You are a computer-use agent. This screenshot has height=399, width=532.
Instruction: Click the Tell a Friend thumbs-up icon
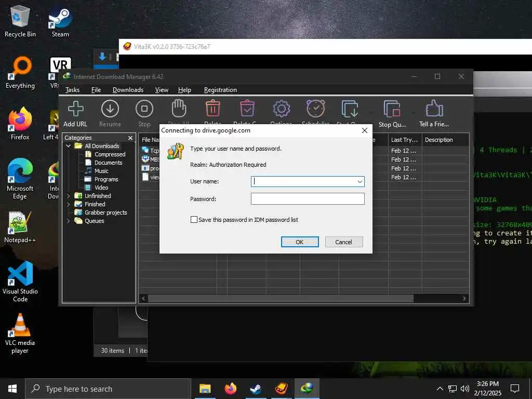coord(434,109)
